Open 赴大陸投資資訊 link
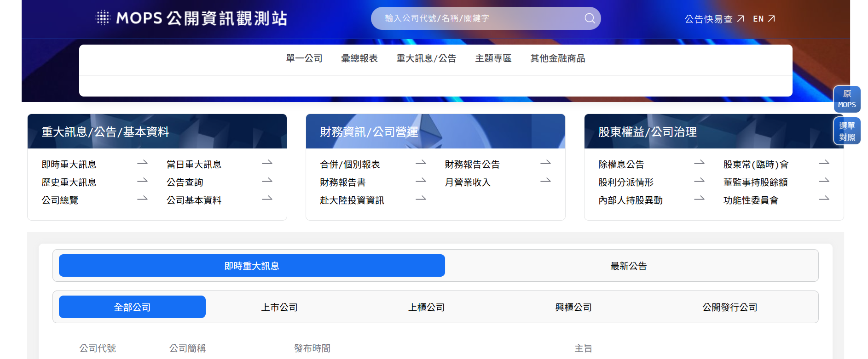 click(x=352, y=200)
